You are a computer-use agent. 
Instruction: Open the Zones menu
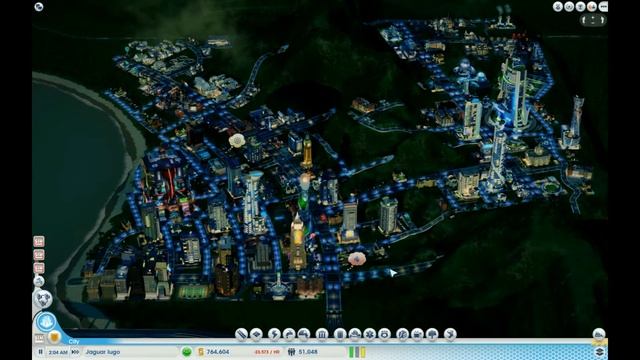tap(256, 334)
